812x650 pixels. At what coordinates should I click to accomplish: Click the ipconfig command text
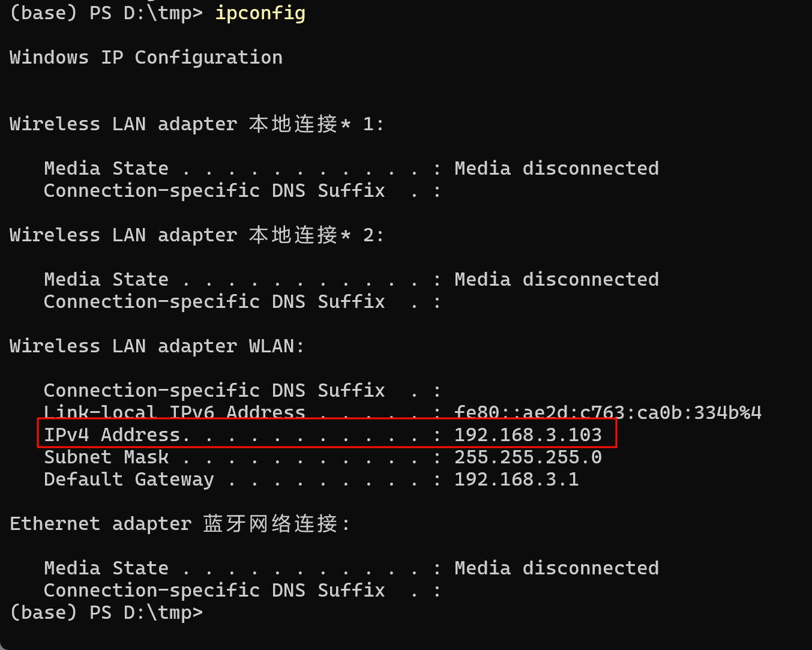pos(260,13)
